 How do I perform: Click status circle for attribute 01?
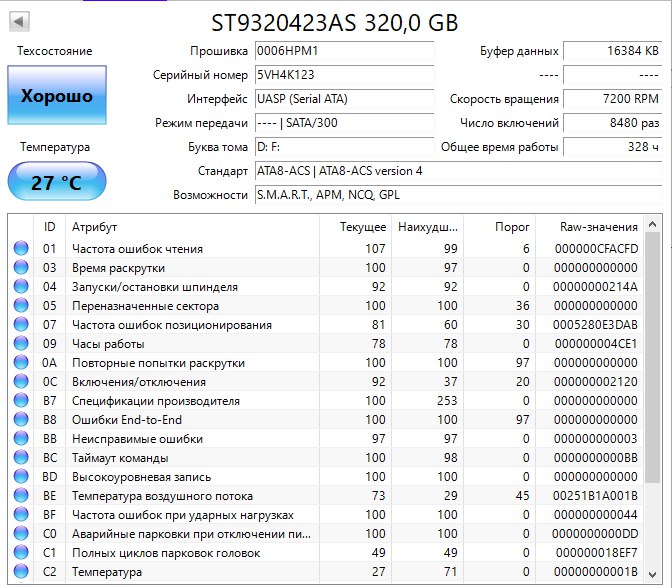[21, 249]
